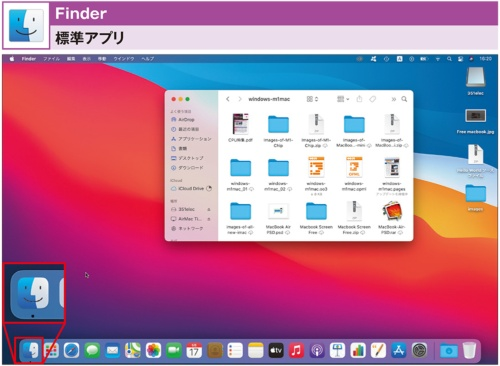Expand the hidden toolbar items chevron
This screenshot has width=500, height=366.
coord(394,99)
